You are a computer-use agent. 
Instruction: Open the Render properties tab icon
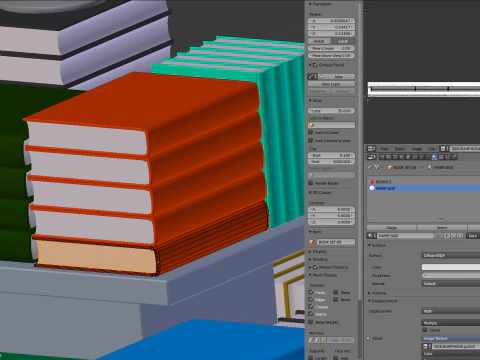(382, 157)
